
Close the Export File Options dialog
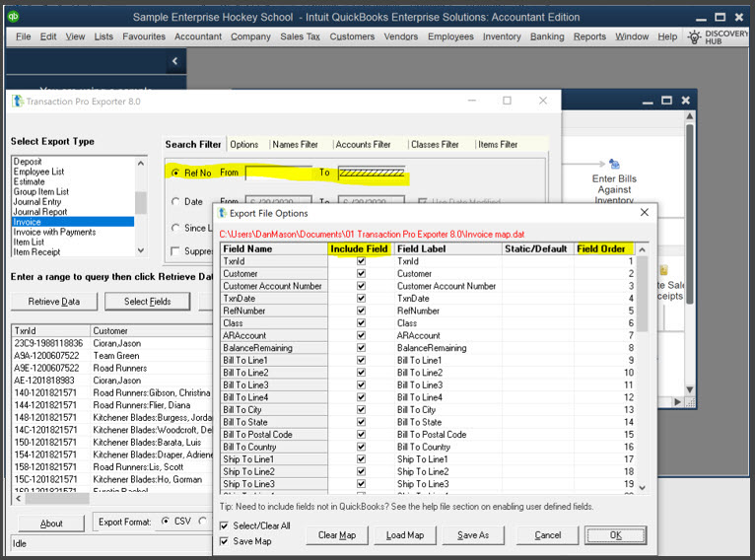click(x=645, y=212)
